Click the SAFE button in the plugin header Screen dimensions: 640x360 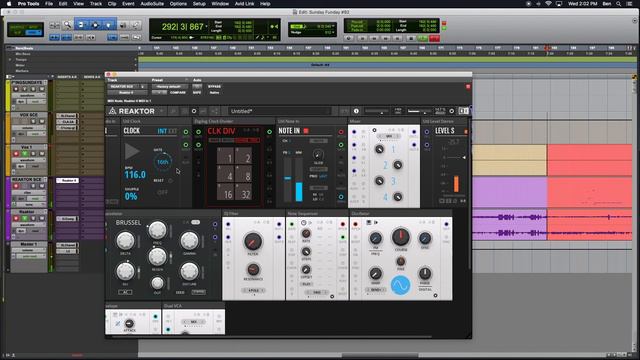pos(197,93)
